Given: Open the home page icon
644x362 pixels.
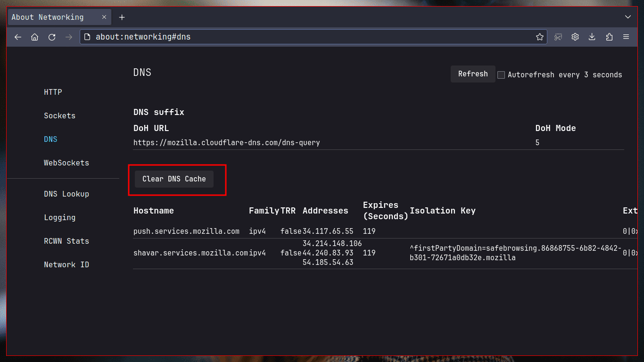Looking at the screenshot, I should (x=34, y=36).
